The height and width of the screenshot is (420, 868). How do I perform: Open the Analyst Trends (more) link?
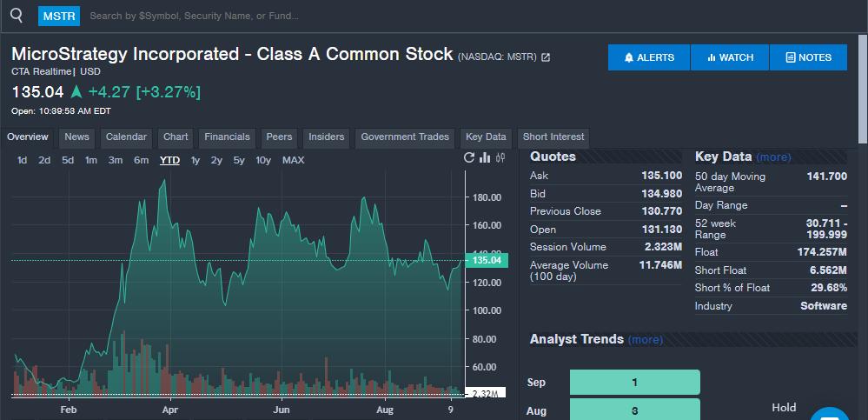tap(645, 339)
